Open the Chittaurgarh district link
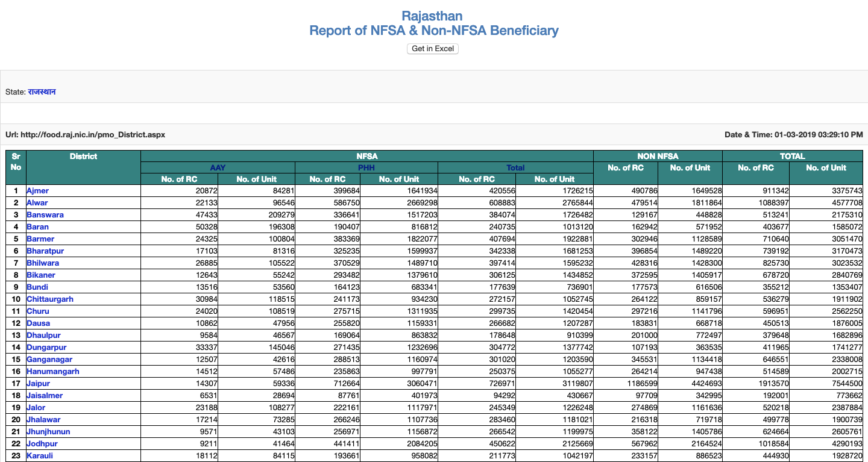This screenshot has width=868, height=462. [x=50, y=299]
